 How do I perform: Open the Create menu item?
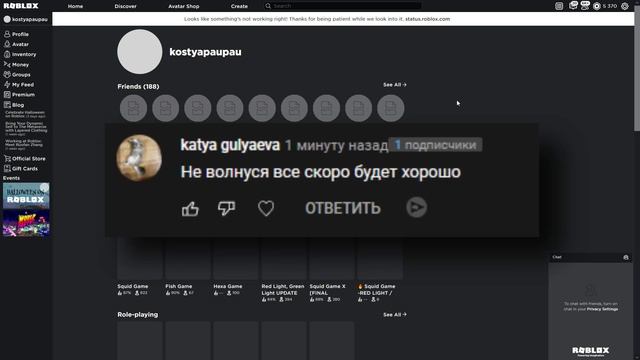pyautogui.click(x=239, y=6)
